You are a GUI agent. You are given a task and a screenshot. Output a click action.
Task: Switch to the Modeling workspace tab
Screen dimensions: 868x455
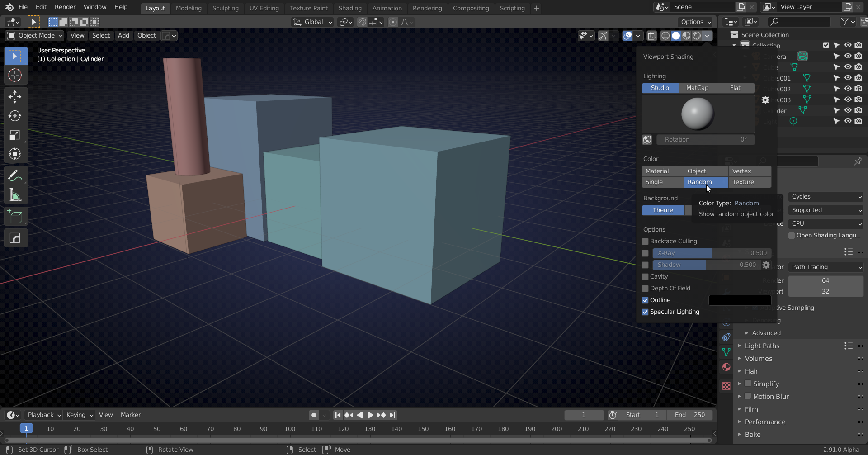tap(189, 8)
